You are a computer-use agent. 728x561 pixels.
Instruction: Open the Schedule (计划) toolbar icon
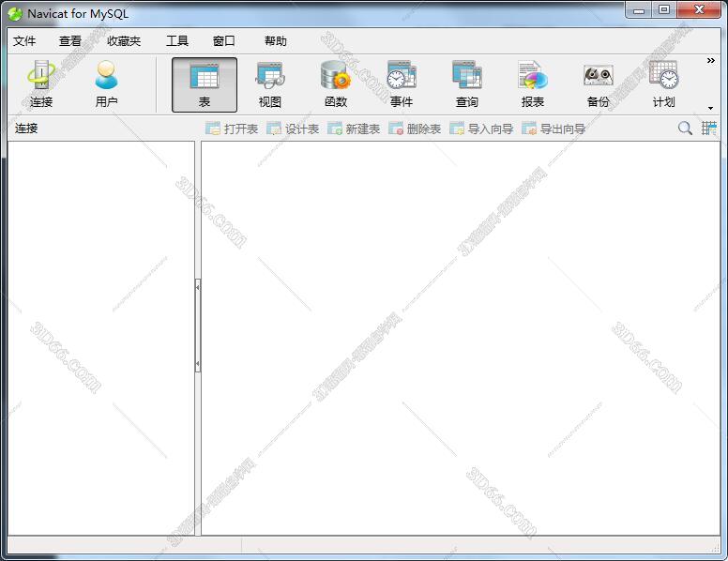[x=663, y=84]
